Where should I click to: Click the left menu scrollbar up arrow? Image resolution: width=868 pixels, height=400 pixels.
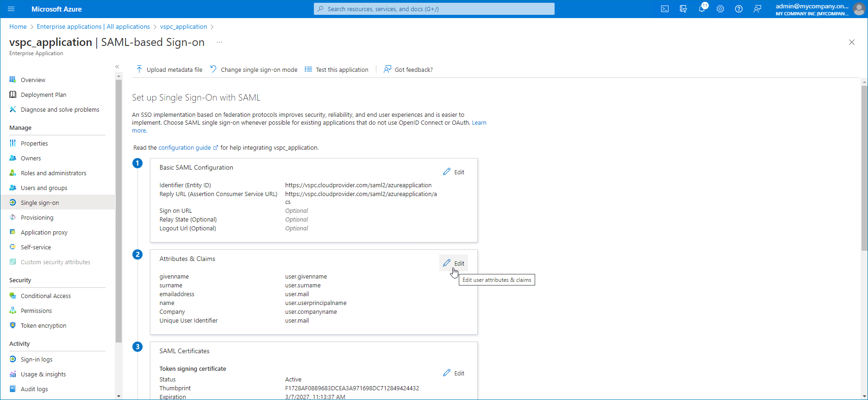(x=119, y=76)
